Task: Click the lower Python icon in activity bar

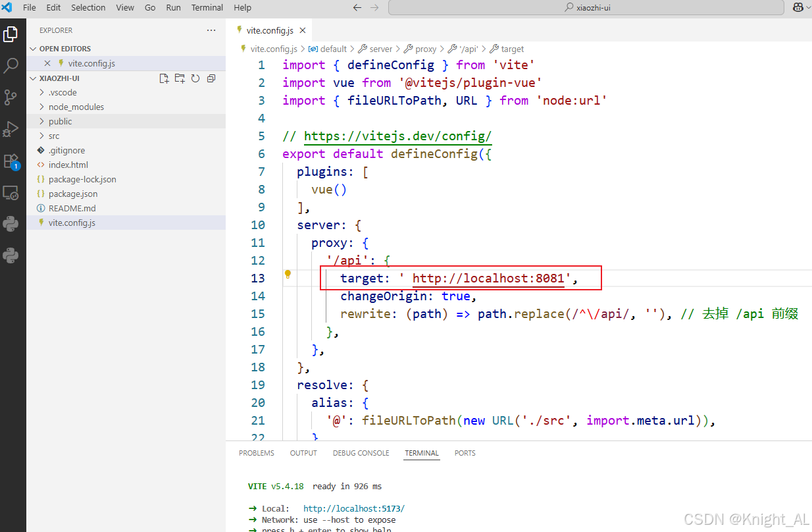Action: pyautogui.click(x=11, y=255)
